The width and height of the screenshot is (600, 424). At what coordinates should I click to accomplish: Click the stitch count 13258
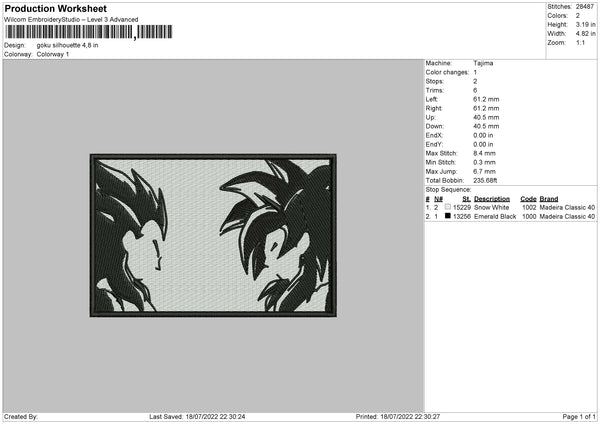(x=462, y=217)
